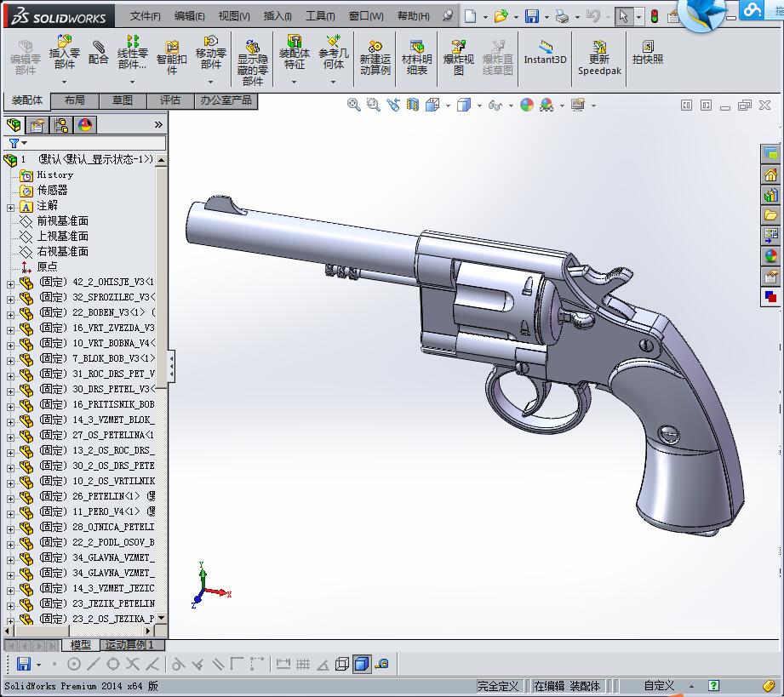This screenshot has width=784, height=697.
Task: Open 工具(T) menu
Action: click(320, 16)
